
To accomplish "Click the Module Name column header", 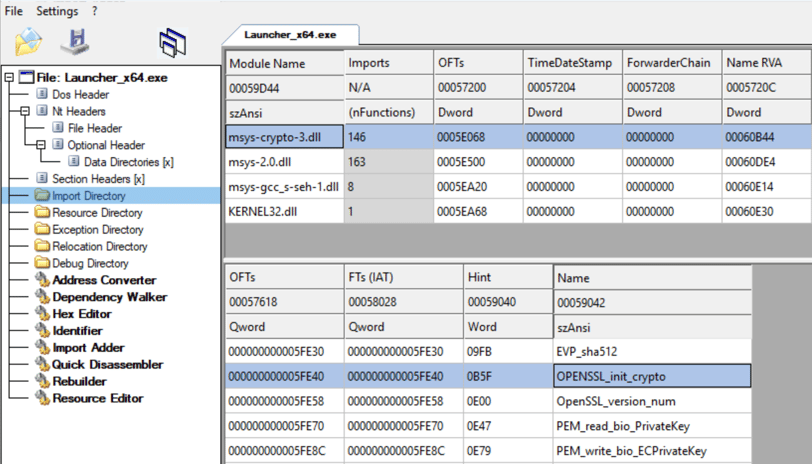I will tap(284, 63).
